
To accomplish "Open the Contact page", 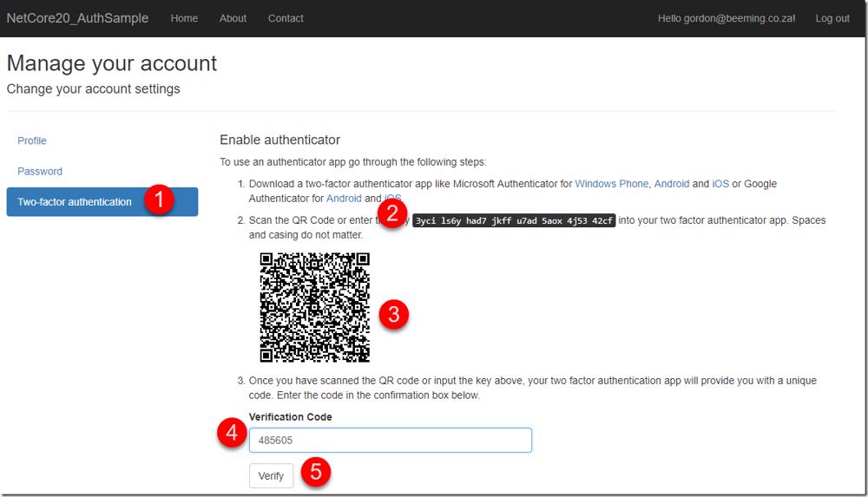I will 286,18.
